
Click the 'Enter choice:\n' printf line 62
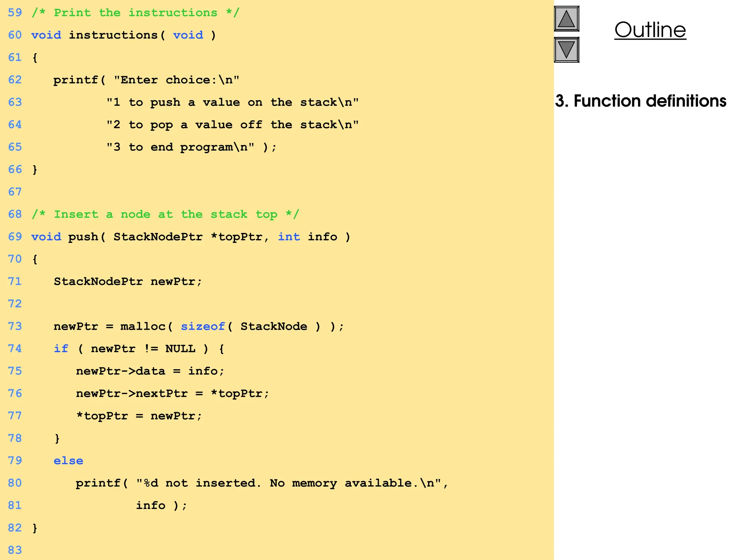[x=146, y=80]
